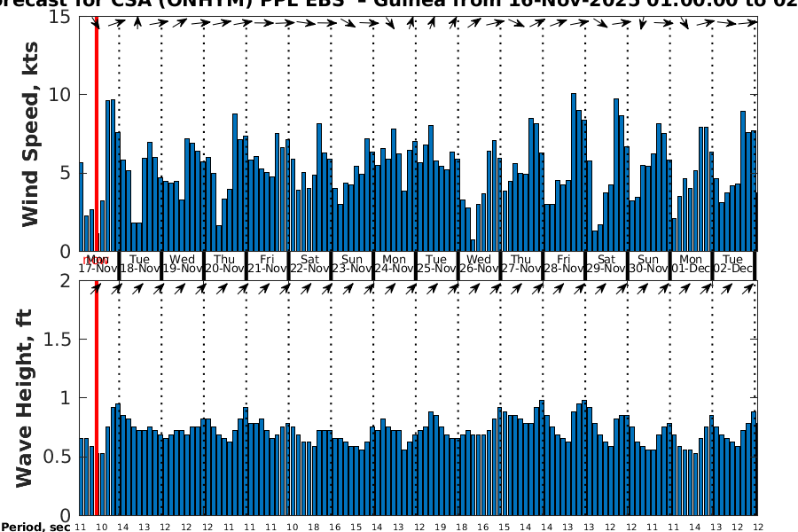The height and width of the screenshot is (532, 798).
Task: Select the Fri 21-Nov date label
Action: click(x=268, y=264)
